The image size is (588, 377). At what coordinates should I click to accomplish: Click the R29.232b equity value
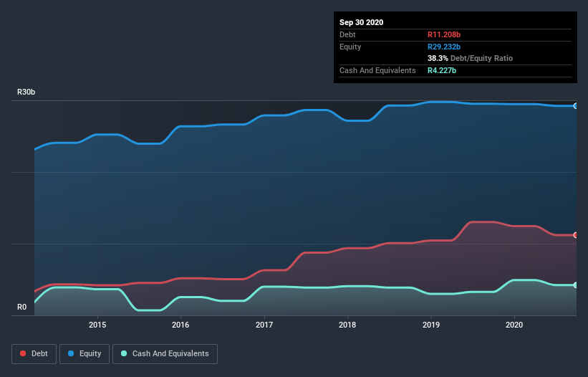(x=444, y=47)
